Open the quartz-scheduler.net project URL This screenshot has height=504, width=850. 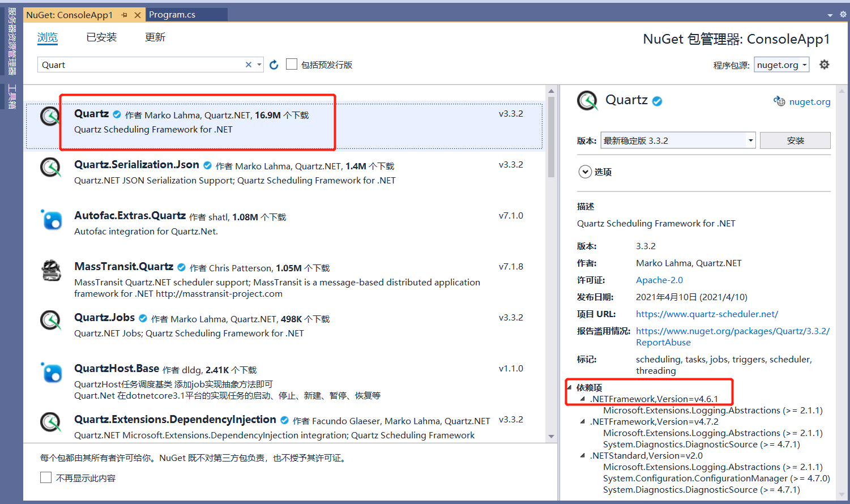707,314
